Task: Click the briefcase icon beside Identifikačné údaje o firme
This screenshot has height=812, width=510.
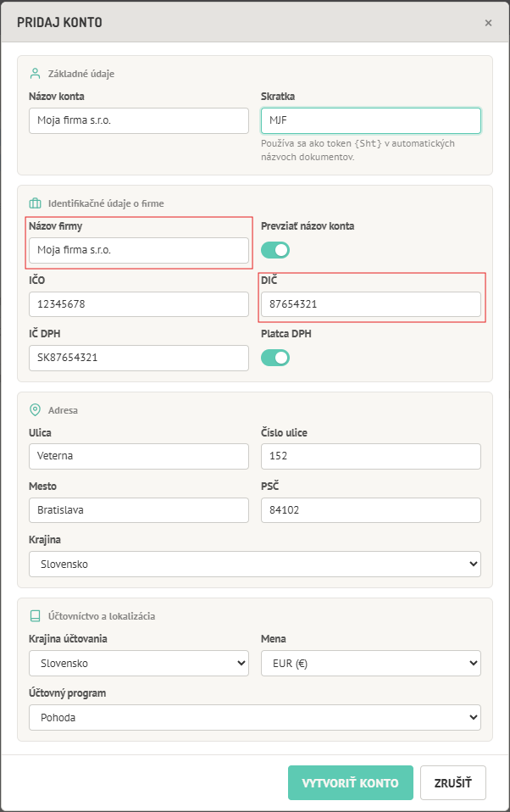Action: [x=35, y=203]
